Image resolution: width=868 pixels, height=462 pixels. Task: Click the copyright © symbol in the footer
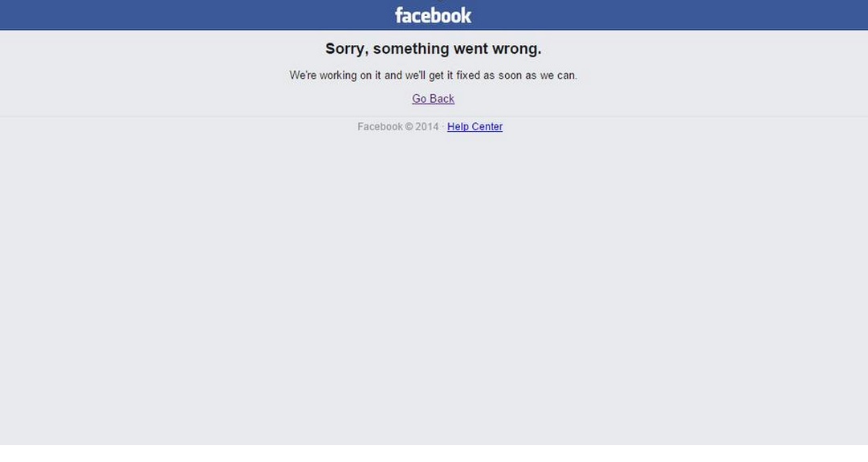click(409, 126)
